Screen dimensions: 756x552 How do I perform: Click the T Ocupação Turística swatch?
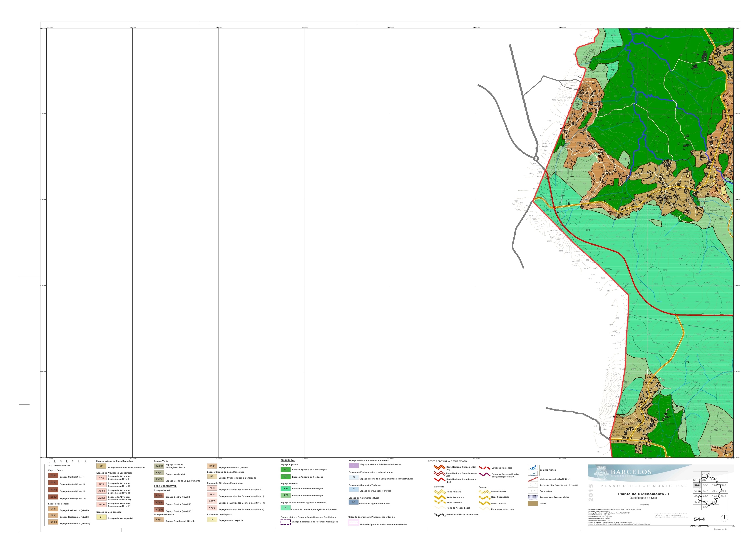(x=354, y=489)
